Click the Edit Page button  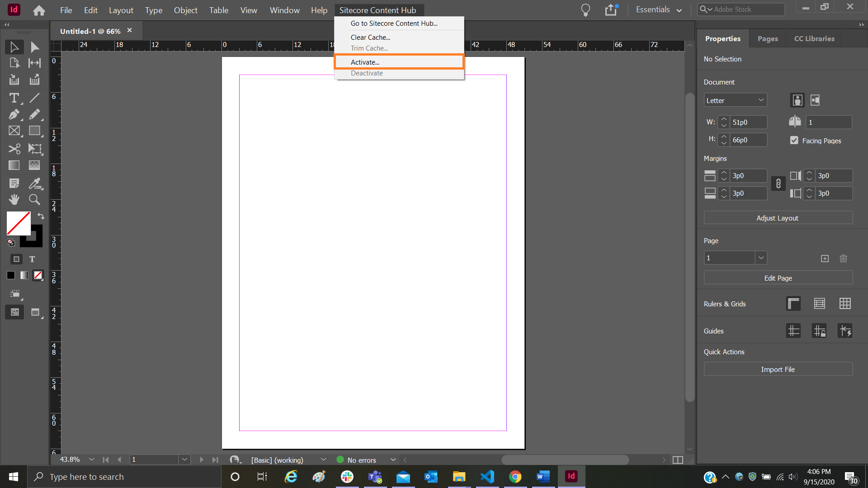(x=778, y=278)
